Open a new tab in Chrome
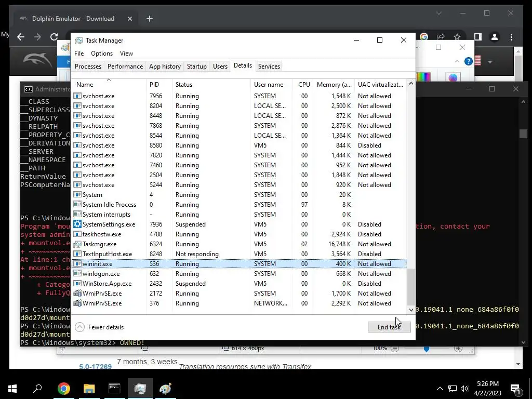Viewport: 532px width, 399px height. [149, 19]
